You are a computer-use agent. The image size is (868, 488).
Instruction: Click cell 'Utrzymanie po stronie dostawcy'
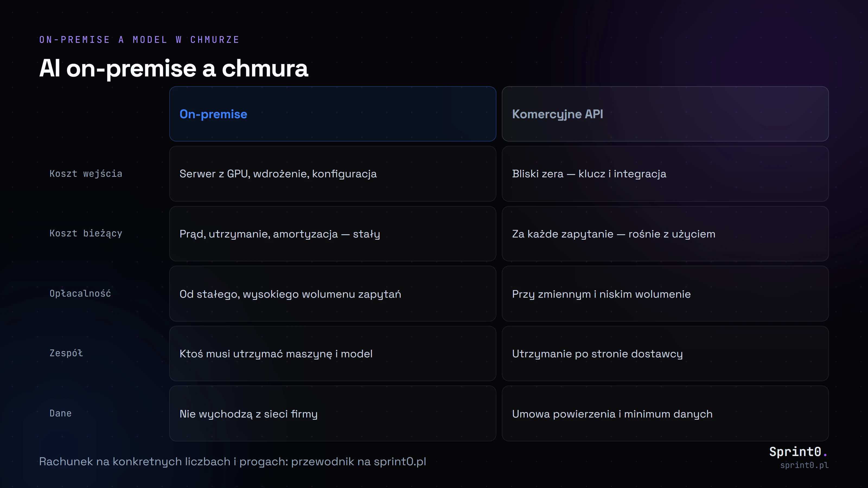click(x=665, y=354)
